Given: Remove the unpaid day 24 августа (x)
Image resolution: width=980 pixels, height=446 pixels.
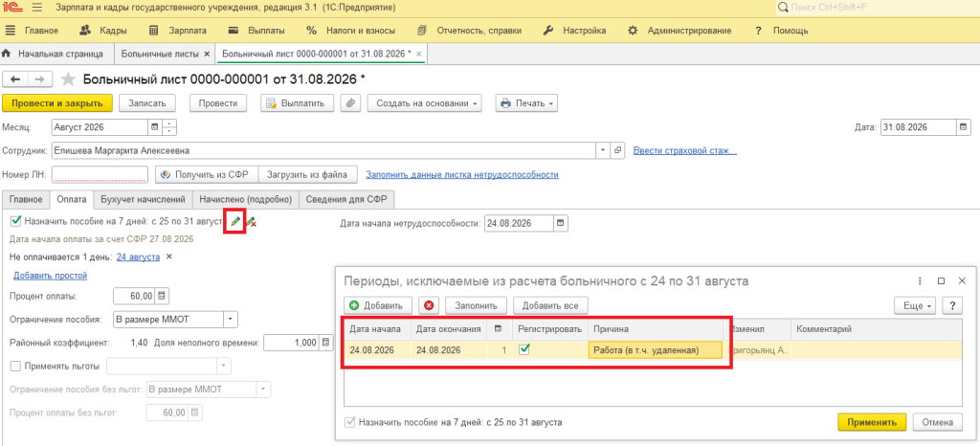Looking at the screenshot, I should (168, 256).
